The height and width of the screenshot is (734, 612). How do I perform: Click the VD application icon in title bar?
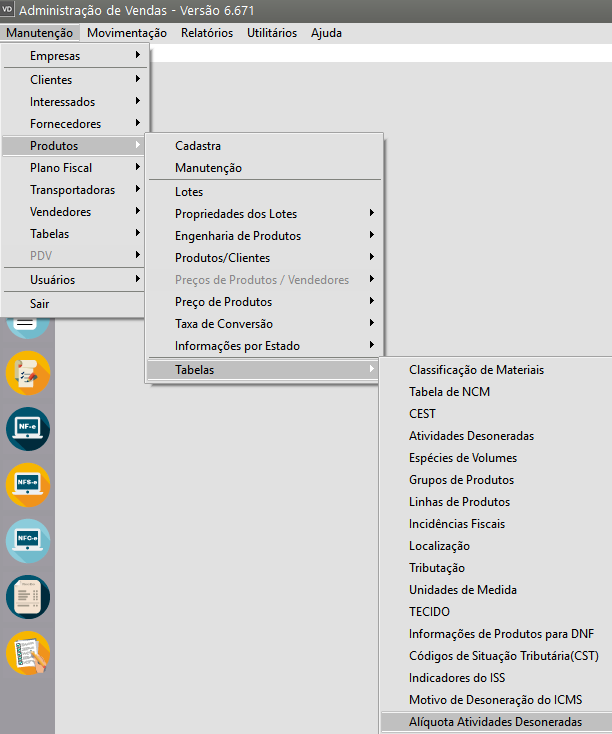tap(9, 10)
